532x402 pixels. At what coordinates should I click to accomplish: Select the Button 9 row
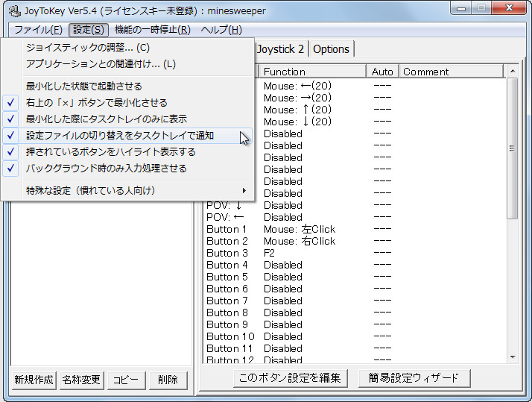[355, 324]
